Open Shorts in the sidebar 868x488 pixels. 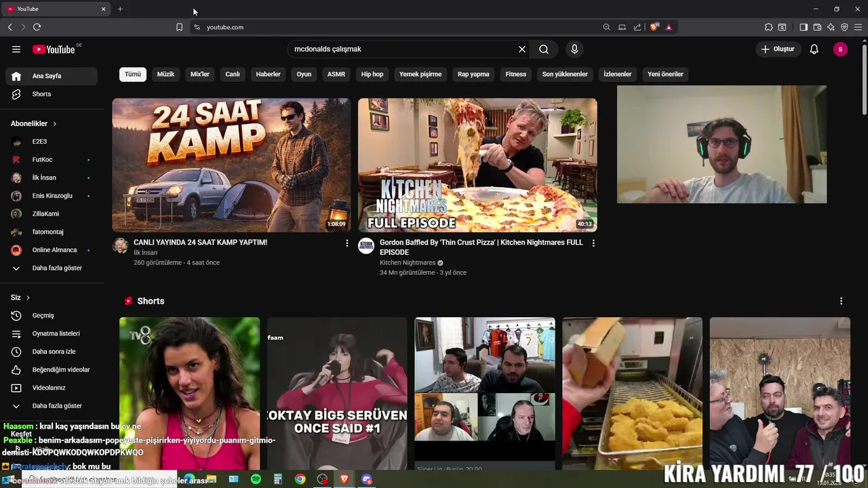(x=52, y=94)
